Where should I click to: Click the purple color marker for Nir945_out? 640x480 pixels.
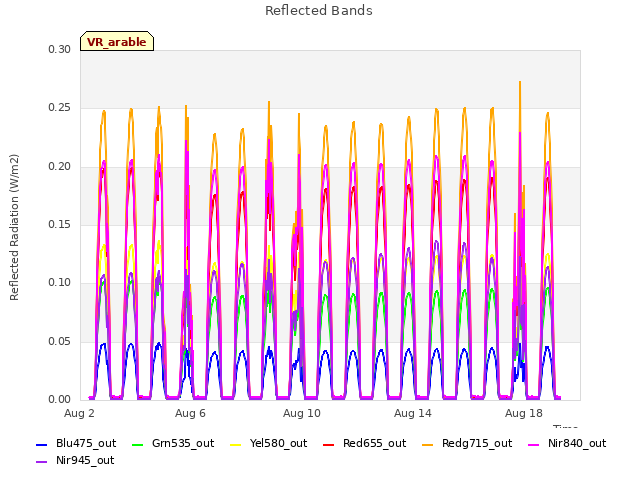tap(42, 462)
